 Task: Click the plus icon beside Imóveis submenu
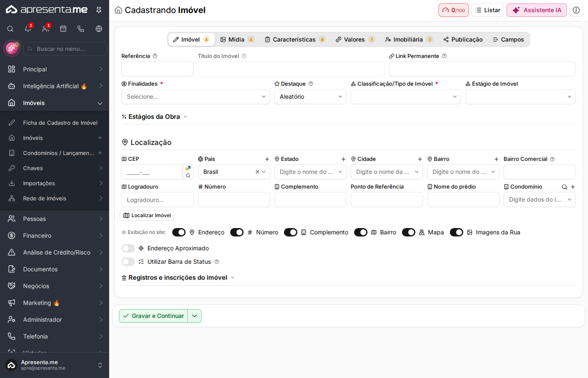tap(100, 138)
